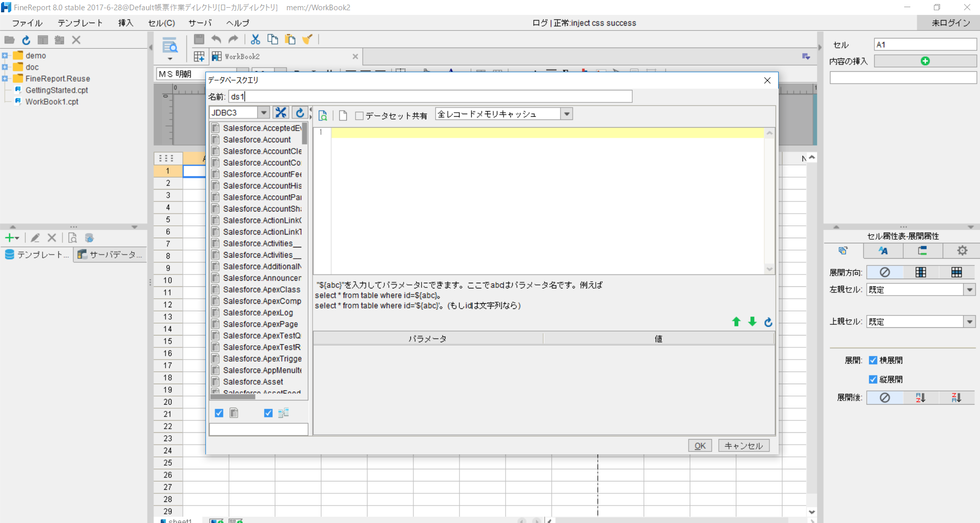Click キャンセル button

coord(743,446)
